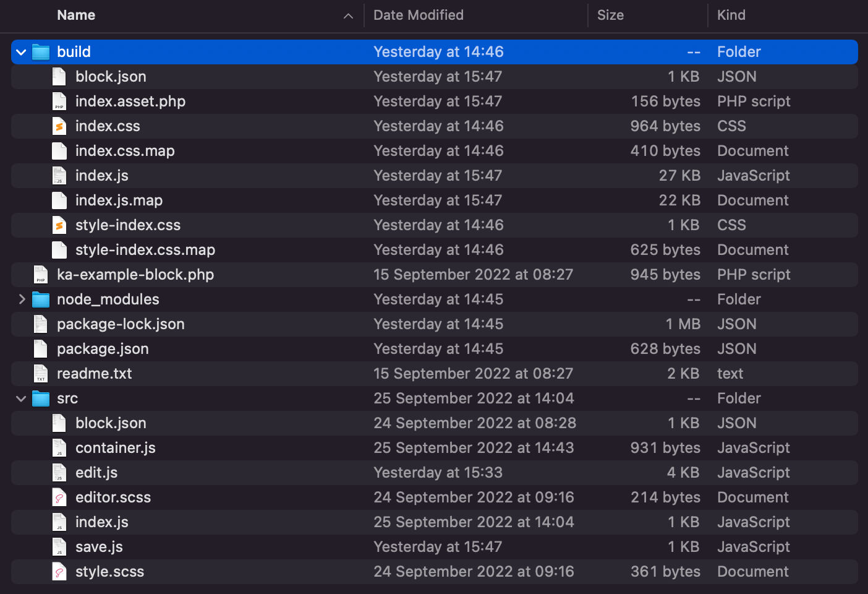
Task: Click the JSON icon next to block.json
Action: [59, 76]
